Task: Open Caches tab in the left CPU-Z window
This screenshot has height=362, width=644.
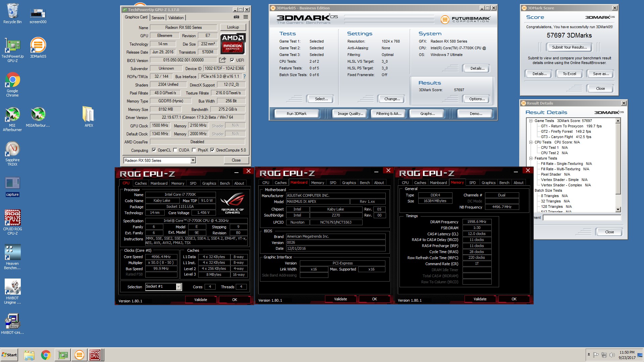Action: point(141,183)
